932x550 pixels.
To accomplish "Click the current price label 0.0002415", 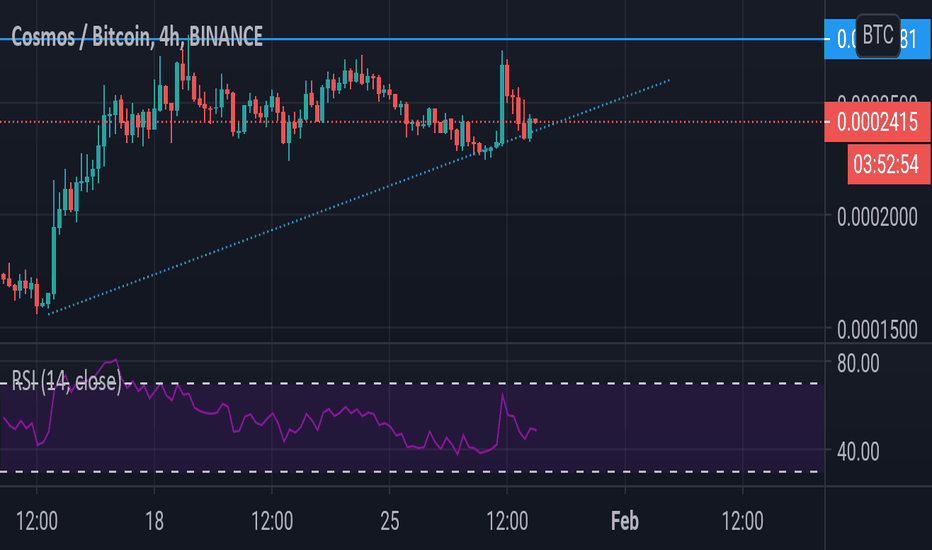I will (877, 122).
